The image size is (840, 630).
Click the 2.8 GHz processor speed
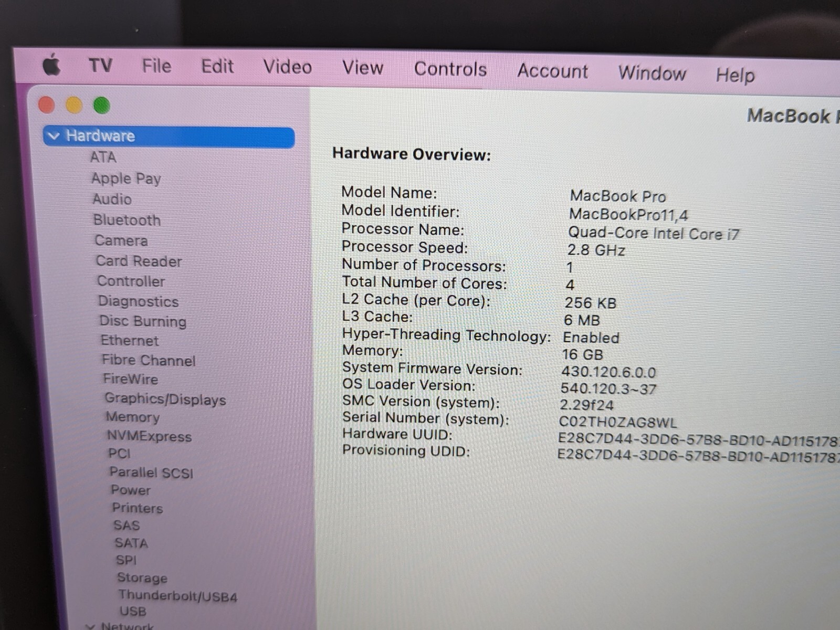(596, 250)
